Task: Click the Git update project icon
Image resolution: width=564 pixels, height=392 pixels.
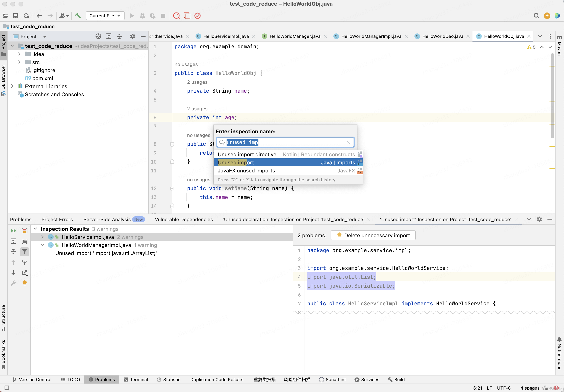Action: pos(26,16)
